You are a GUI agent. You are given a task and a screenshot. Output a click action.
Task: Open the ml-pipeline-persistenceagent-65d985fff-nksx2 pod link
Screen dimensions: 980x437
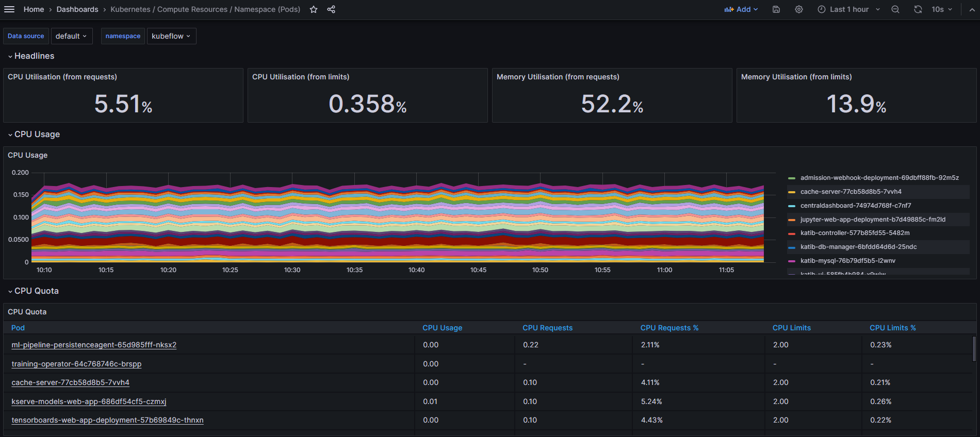[x=94, y=345]
